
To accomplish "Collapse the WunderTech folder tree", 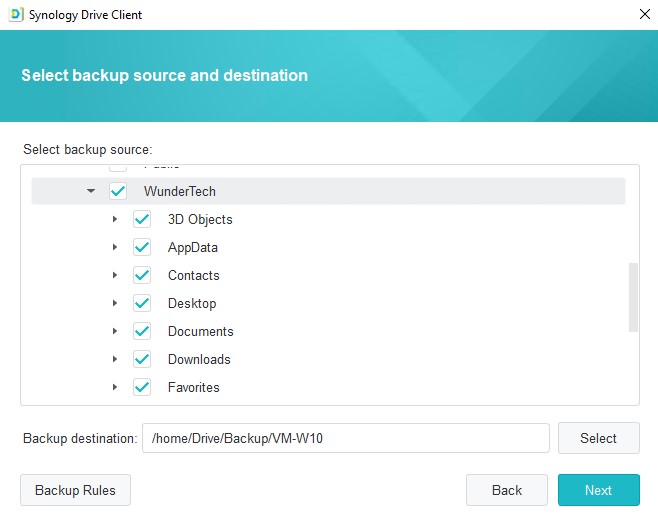I will [91, 191].
